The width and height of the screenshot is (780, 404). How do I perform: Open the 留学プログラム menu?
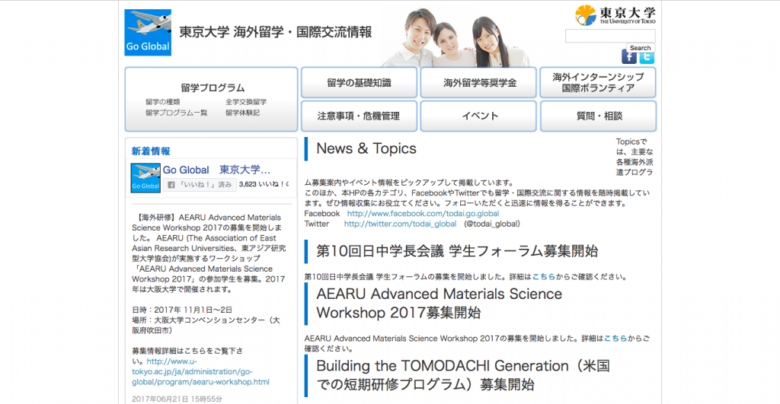pos(212,87)
